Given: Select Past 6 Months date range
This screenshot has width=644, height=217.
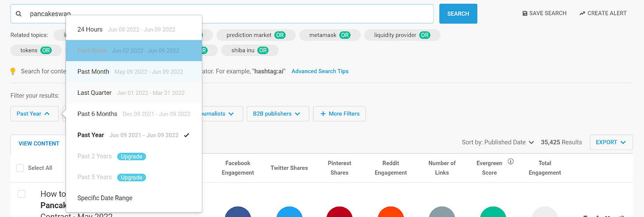Looking at the screenshot, I should [x=134, y=114].
